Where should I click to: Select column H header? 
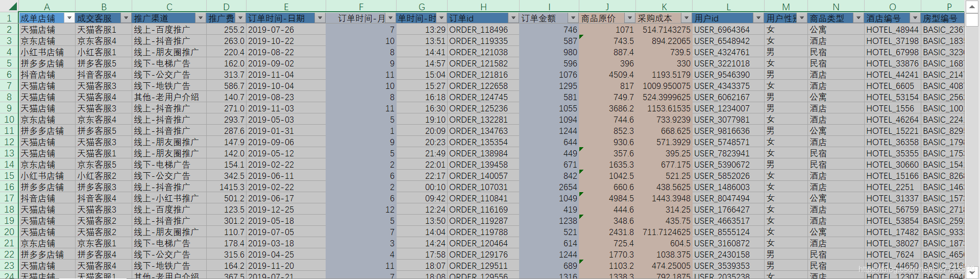[x=483, y=7]
